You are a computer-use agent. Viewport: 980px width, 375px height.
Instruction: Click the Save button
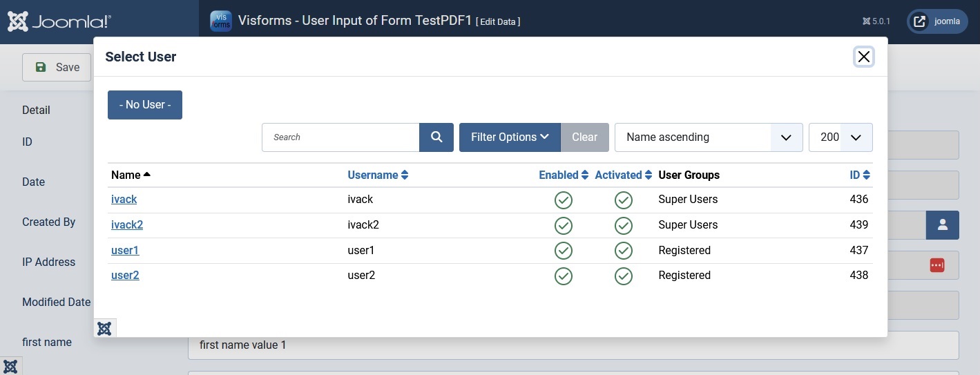point(57,68)
